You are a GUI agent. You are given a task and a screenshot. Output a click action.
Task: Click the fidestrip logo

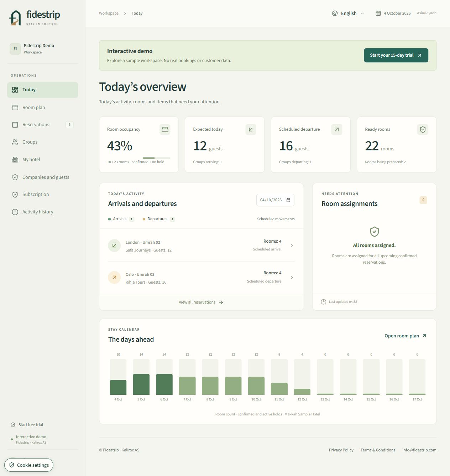pos(34,17)
